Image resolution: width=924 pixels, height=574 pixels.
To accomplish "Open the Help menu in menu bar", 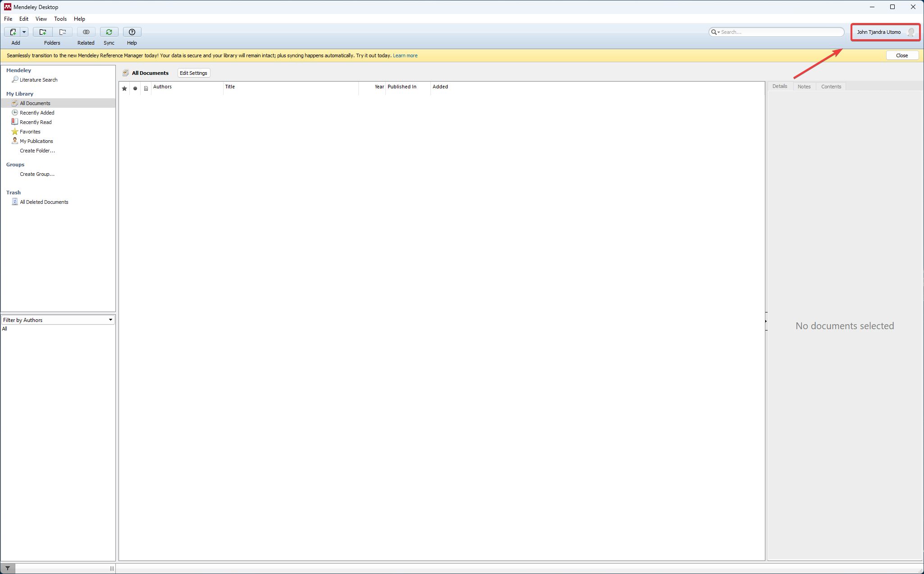I will [x=79, y=19].
